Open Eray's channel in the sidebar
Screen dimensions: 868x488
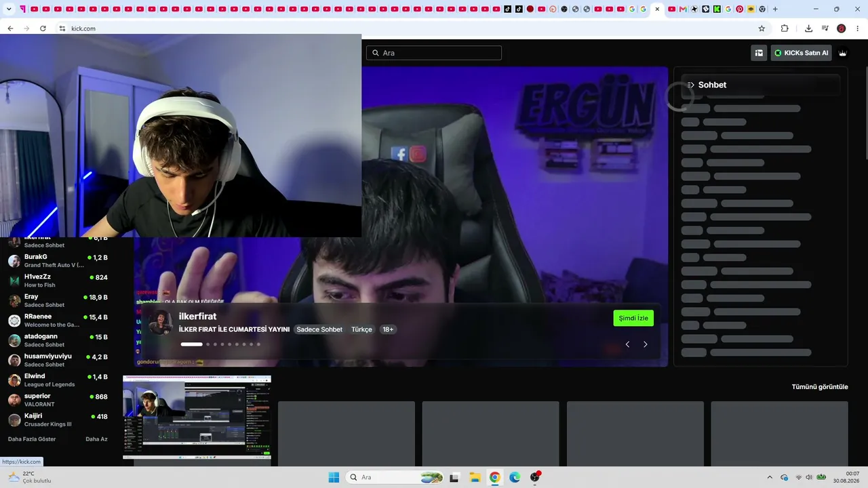coord(58,301)
